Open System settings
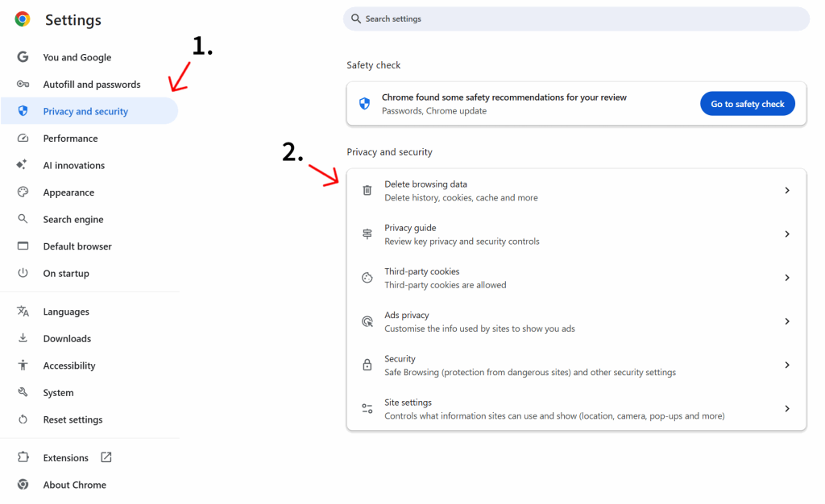825x504 pixels. tap(58, 393)
